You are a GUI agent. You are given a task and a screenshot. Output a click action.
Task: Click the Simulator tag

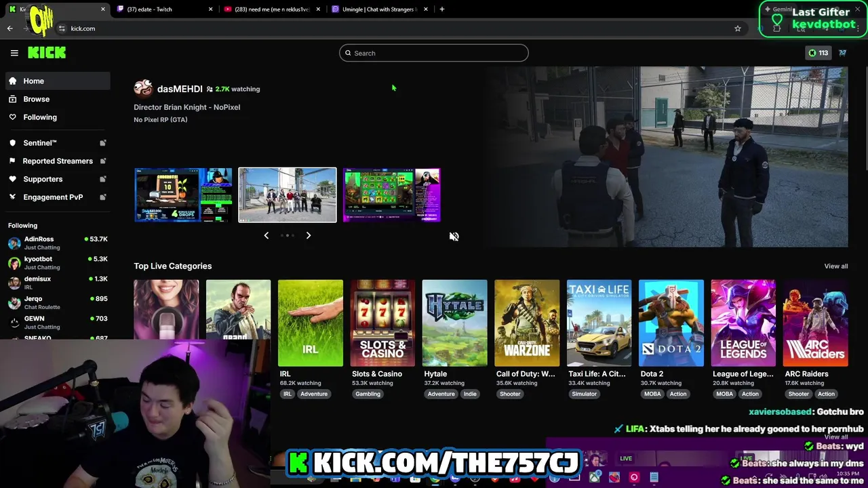[x=584, y=394]
